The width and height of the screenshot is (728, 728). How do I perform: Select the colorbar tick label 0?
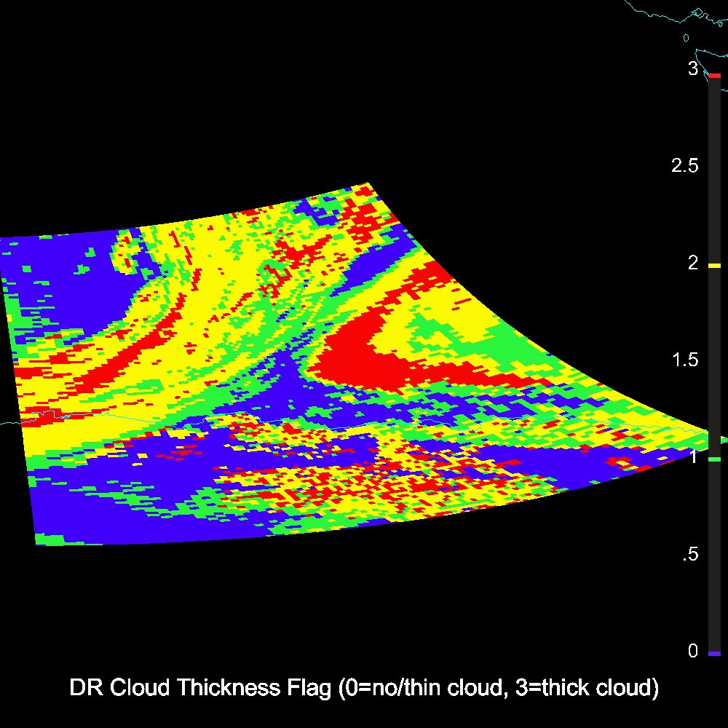pos(693,652)
